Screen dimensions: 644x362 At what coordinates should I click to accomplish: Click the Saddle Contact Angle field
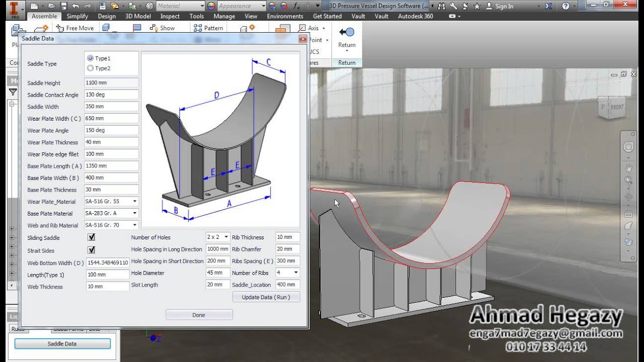[x=111, y=95]
